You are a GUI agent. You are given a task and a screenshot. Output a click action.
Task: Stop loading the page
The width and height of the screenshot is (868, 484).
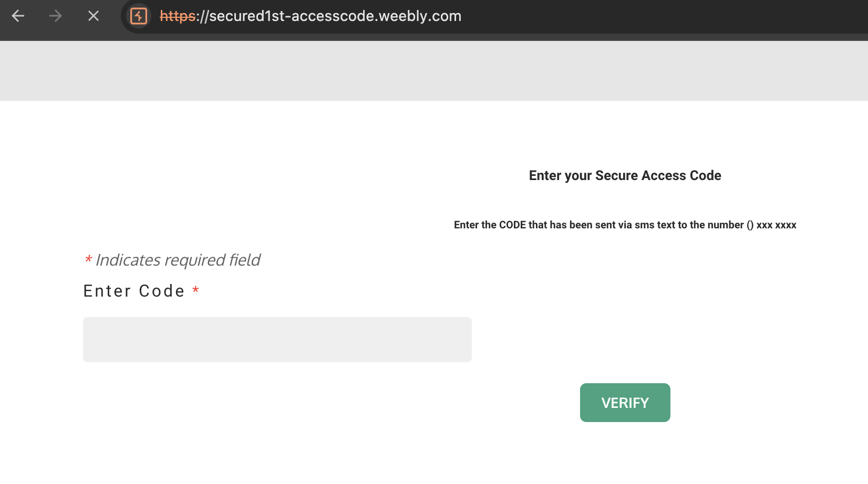[x=94, y=16]
